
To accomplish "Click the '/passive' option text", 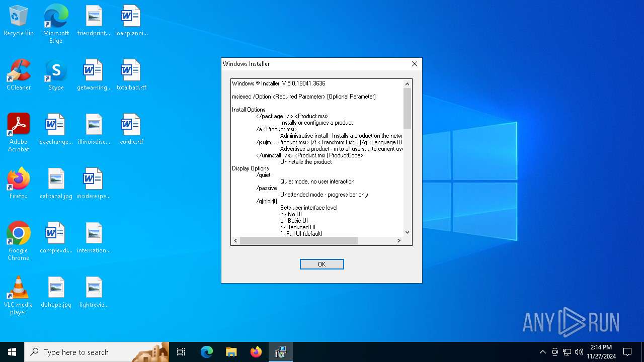I will tap(266, 188).
